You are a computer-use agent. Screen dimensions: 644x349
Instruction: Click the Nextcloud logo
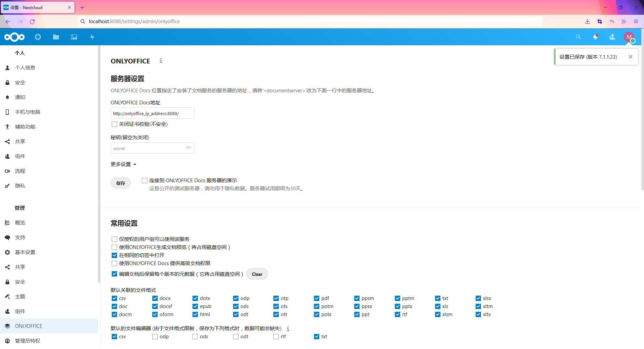click(x=14, y=37)
